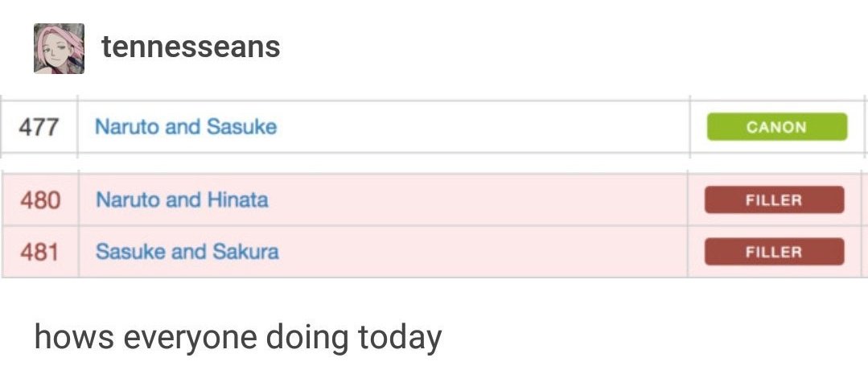Select episode number 481 cell
The width and height of the screenshot is (868, 366).
[40, 252]
